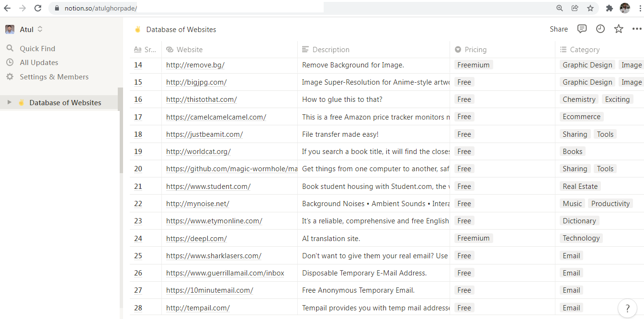The height and width of the screenshot is (319, 644).
Task: Click the Technology category tag
Action: point(581,238)
